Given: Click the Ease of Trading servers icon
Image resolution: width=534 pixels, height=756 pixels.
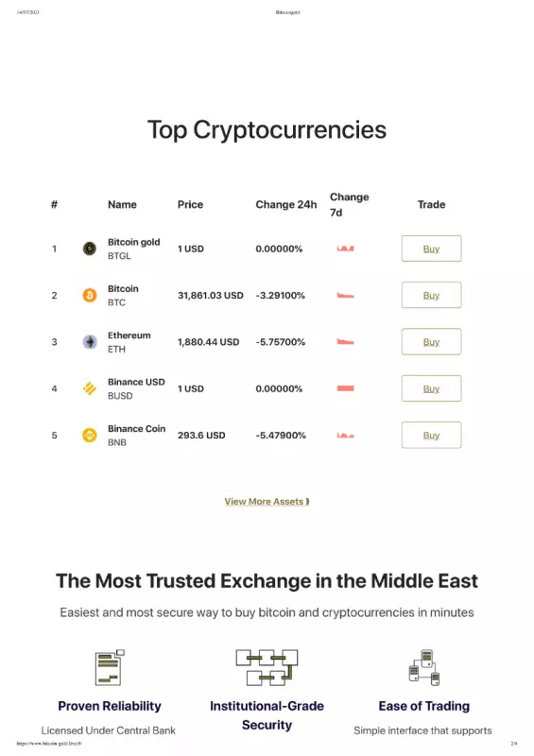Looking at the screenshot, I should (x=424, y=668).
